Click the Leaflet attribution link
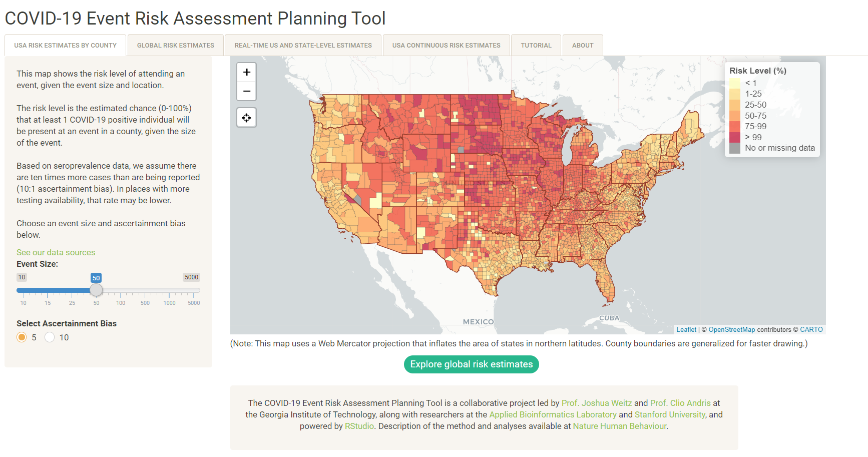 pyautogui.click(x=686, y=329)
